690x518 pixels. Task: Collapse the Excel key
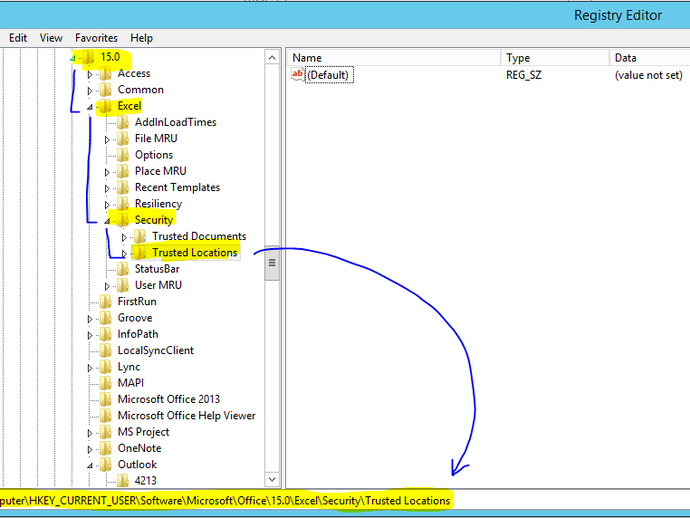90,107
